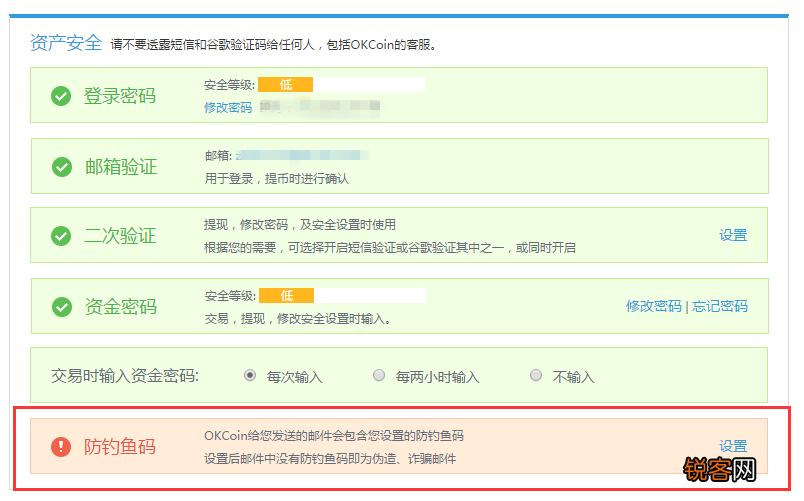Click the text 提现，修改密码，及安全设置时使用
Screen dimensions: 804x501
(x=300, y=225)
